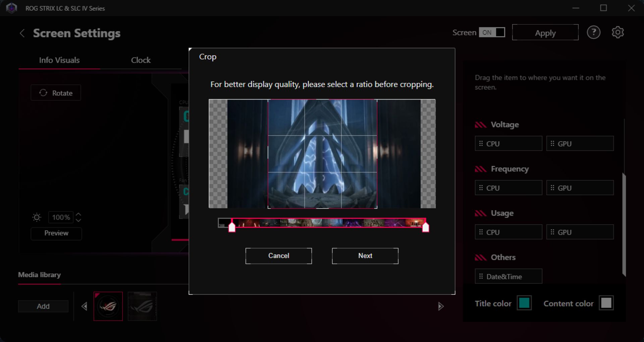Click the Voltage section heading
The image size is (644, 342).
tap(505, 125)
